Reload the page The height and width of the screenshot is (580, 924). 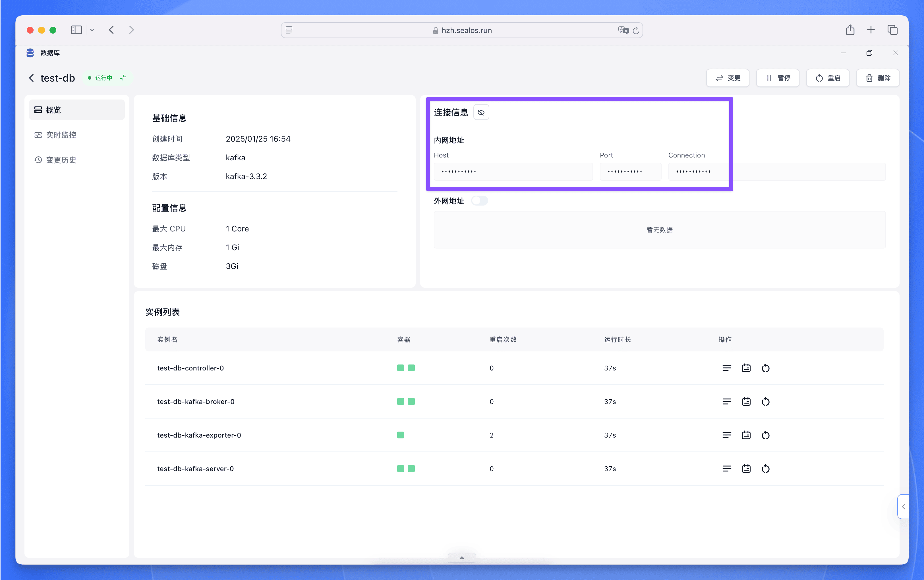[x=636, y=30]
